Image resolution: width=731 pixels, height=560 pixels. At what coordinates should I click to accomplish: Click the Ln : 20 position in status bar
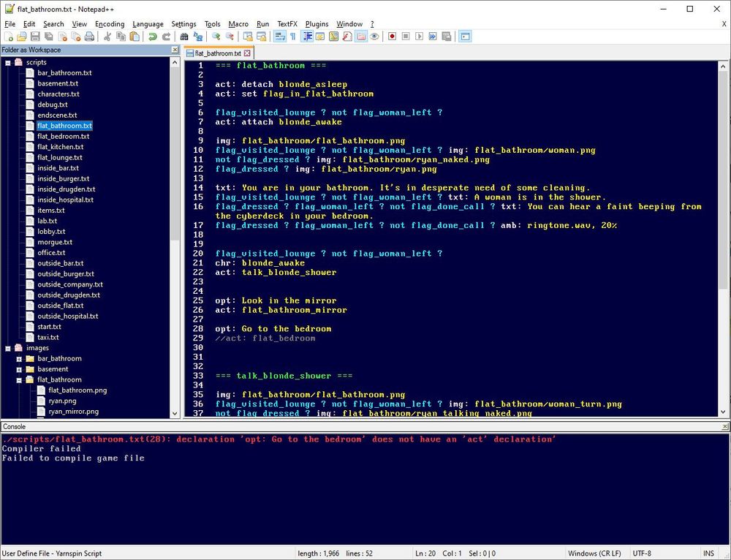(425, 553)
